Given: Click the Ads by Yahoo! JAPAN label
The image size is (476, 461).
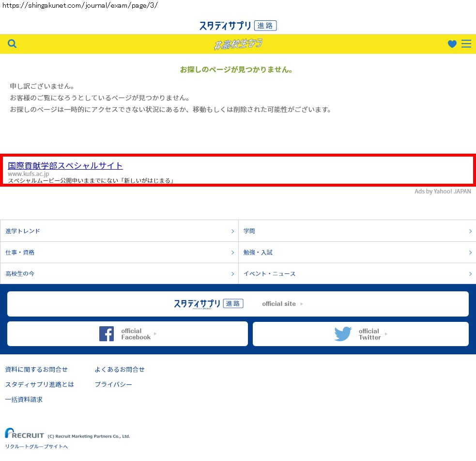Looking at the screenshot, I should tap(443, 191).
